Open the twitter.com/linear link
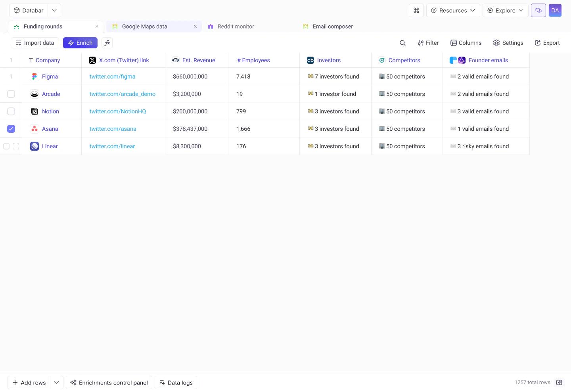Screen dimensions: 571x392 [112, 146]
